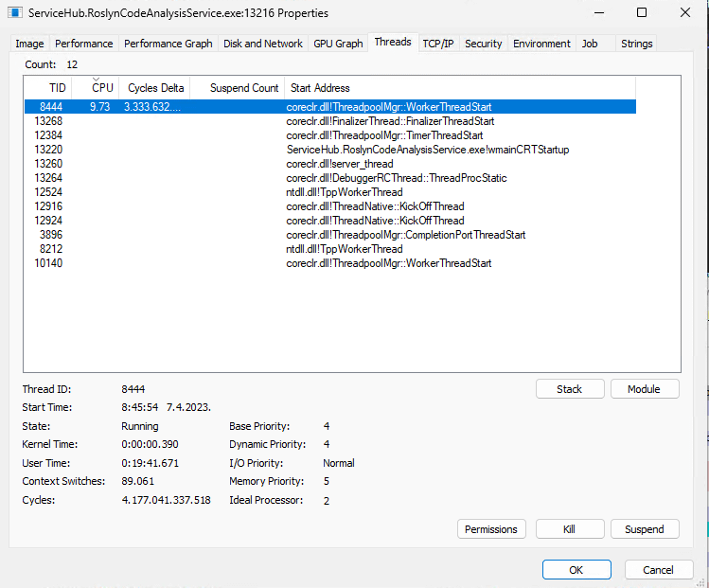This screenshot has height=588, width=709.
Task: Sort by the TID column header
Action: pyautogui.click(x=58, y=88)
